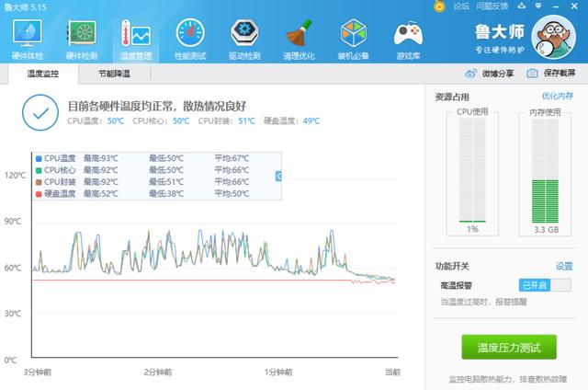
Task: Toggle the brown CPU封装 legend swatch
Action: click(x=39, y=182)
